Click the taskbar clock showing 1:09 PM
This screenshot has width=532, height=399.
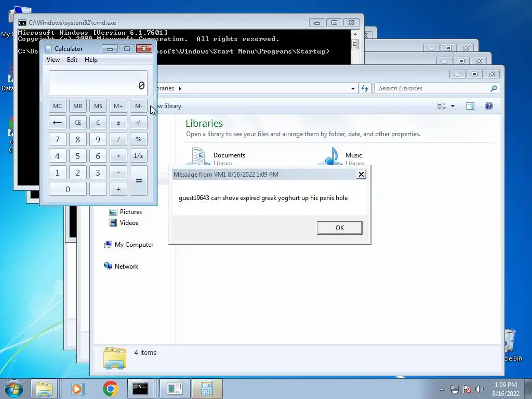click(x=506, y=389)
